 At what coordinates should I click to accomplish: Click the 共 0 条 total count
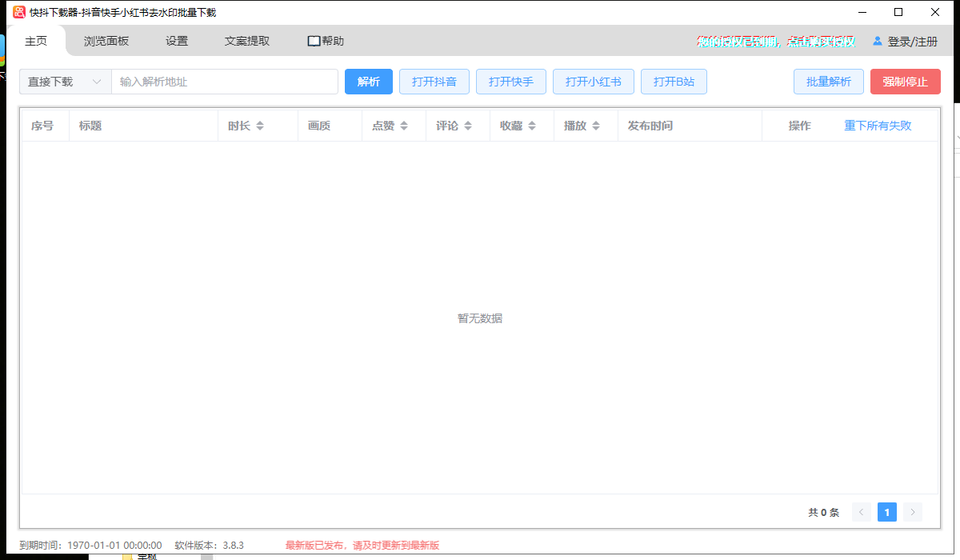pos(824,513)
